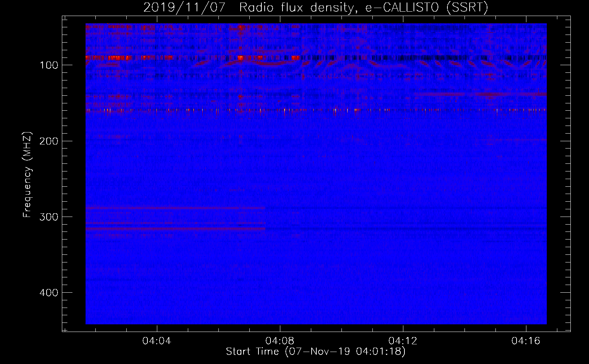Click the 04:04 time tick label
Image resolution: width=589 pixels, height=364 pixels.
point(157,341)
